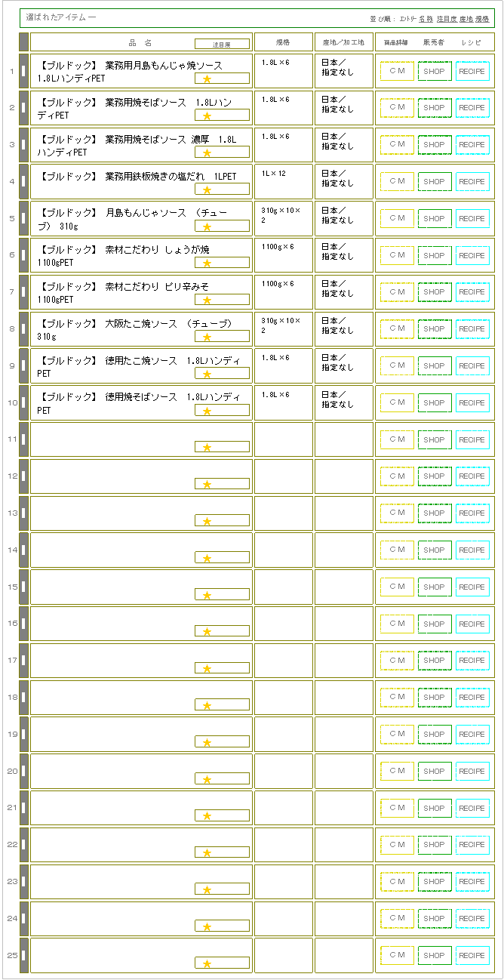Open SHOP for 業務用月島もんじゃ焼ソース
This screenshot has height=980, width=504.
pos(435,71)
